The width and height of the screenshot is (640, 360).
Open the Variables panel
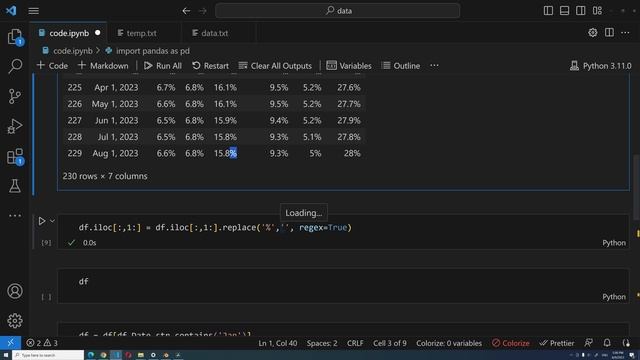click(349, 66)
